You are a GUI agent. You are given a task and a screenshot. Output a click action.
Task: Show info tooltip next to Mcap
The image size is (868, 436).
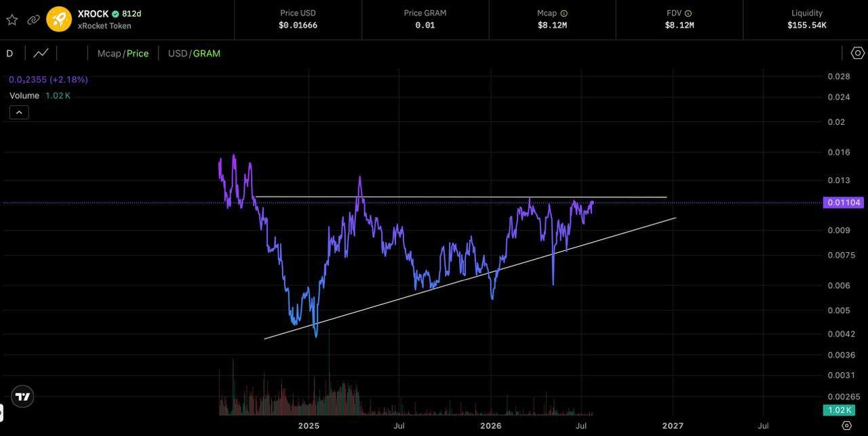point(564,14)
